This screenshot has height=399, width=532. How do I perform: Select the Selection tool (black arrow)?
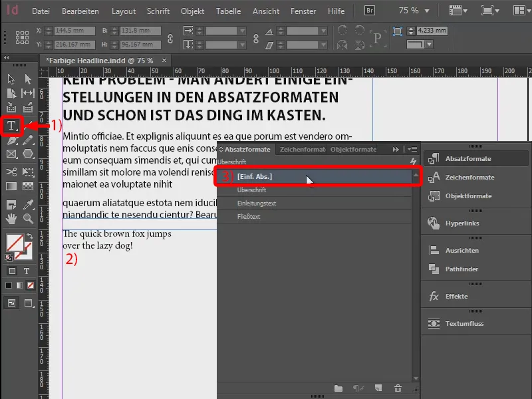point(11,79)
